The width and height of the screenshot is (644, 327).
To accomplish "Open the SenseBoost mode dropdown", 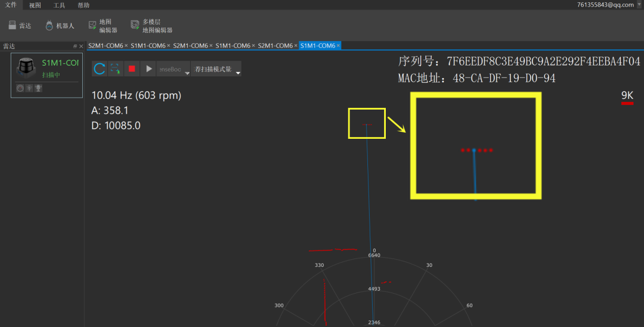I will click(174, 69).
